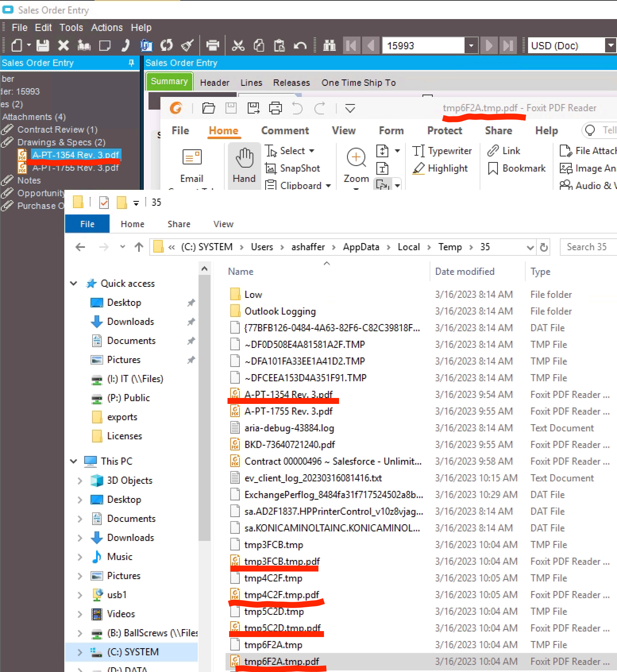Click the navigation pane scroll up arrow

coord(204,269)
